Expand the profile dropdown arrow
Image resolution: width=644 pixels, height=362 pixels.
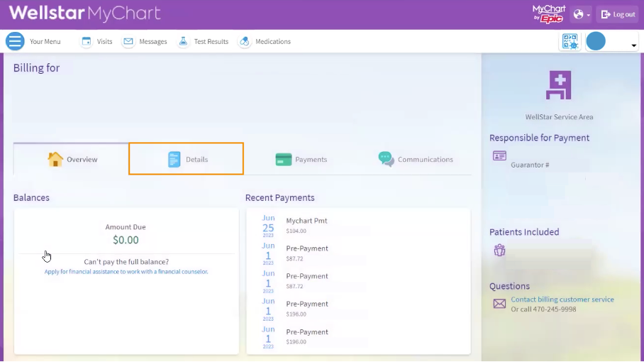(634, 45)
